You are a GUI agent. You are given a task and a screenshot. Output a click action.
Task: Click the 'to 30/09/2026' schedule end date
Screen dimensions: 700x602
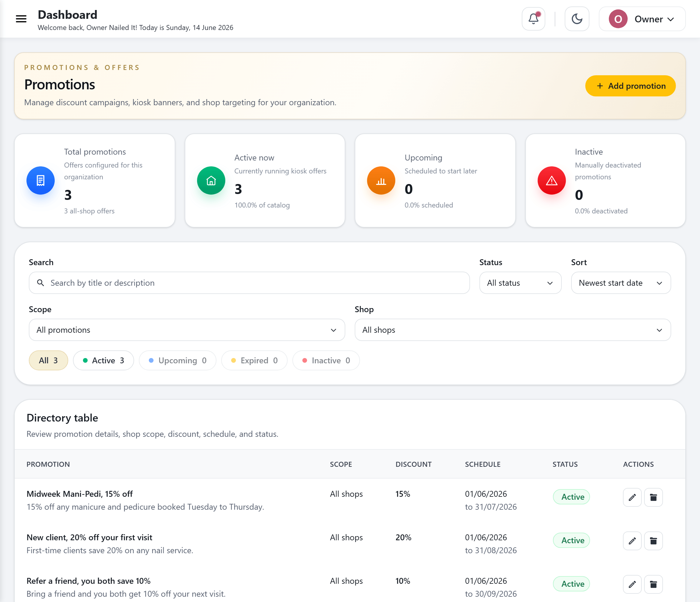click(x=491, y=593)
